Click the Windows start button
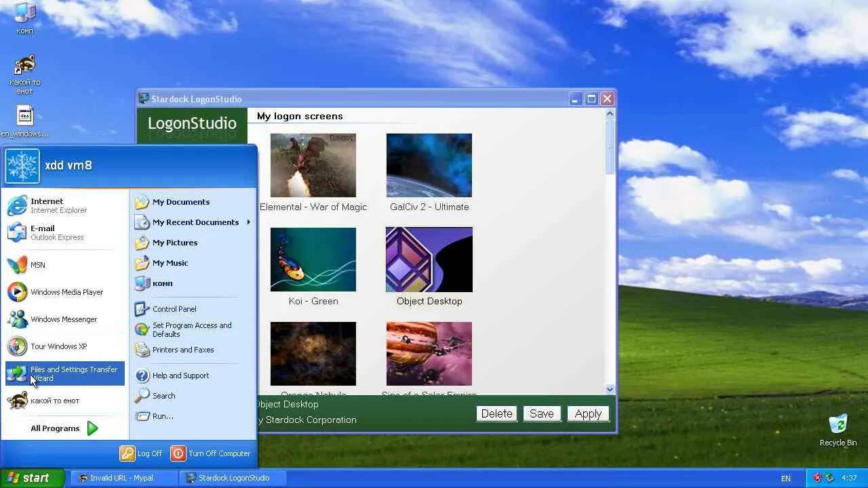This screenshot has width=868, height=488. (33, 478)
